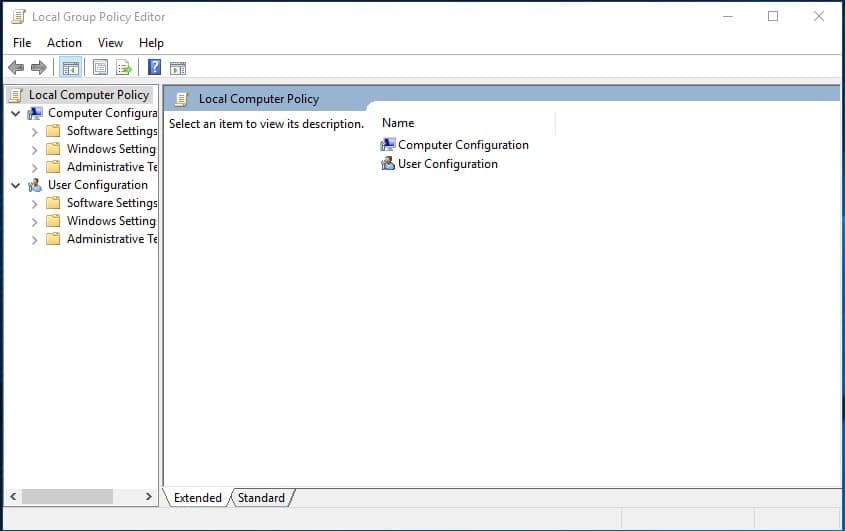Collapse the User Configuration tree node
This screenshot has height=531, width=845.
pos(16,185)
